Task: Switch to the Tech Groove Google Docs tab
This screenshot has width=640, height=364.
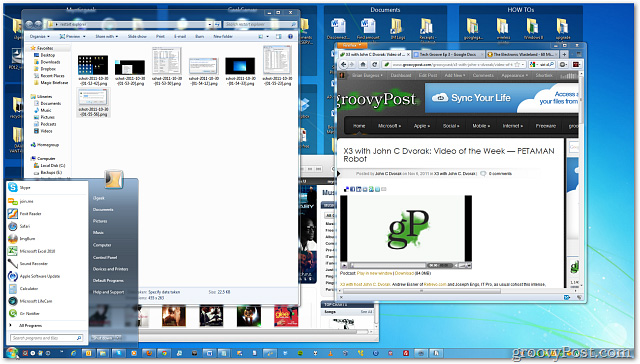Action: [448, 54]
